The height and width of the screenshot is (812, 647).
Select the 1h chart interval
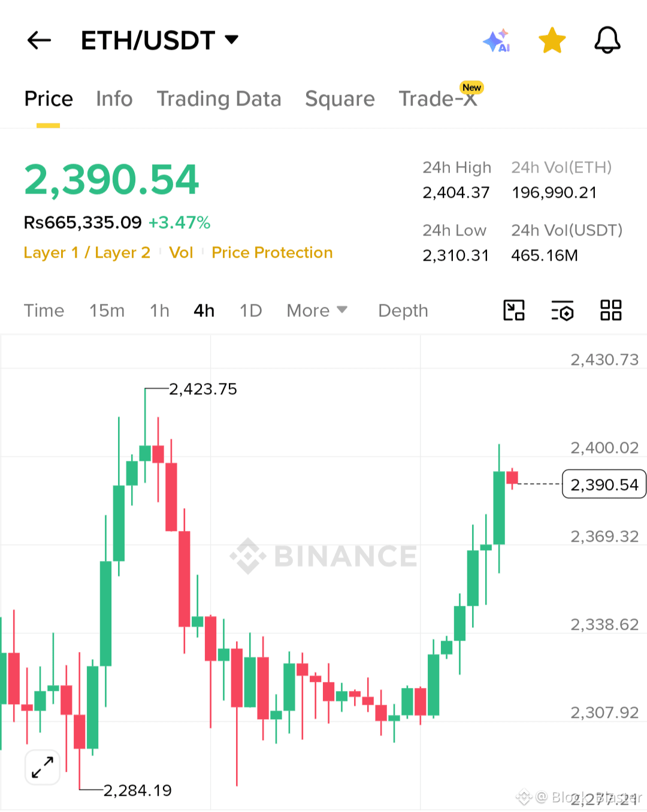[160, 310]
